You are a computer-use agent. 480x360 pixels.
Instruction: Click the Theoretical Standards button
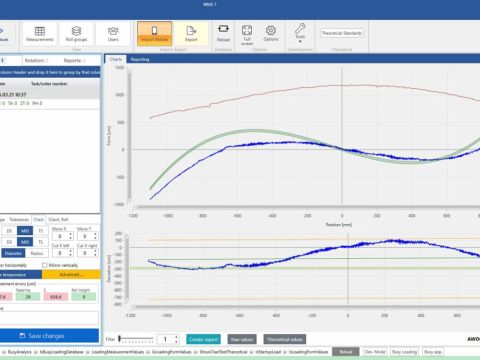point(342,33)
